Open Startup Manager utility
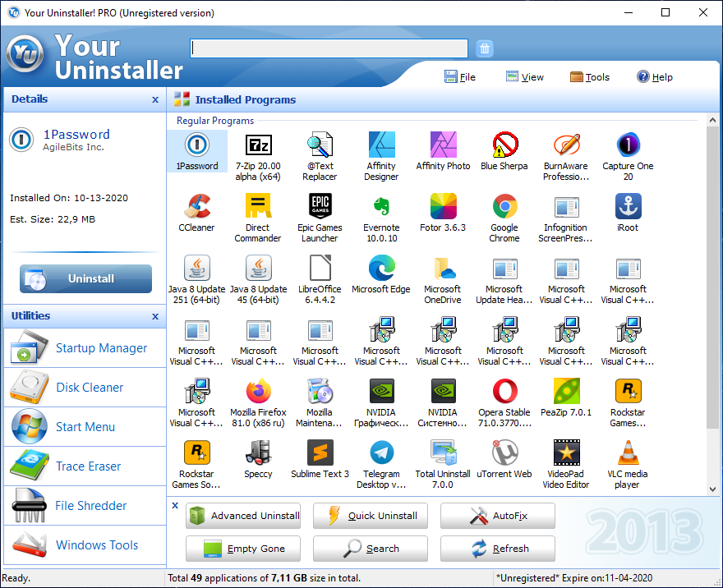 pyautogui.click(x=85, y=348)
